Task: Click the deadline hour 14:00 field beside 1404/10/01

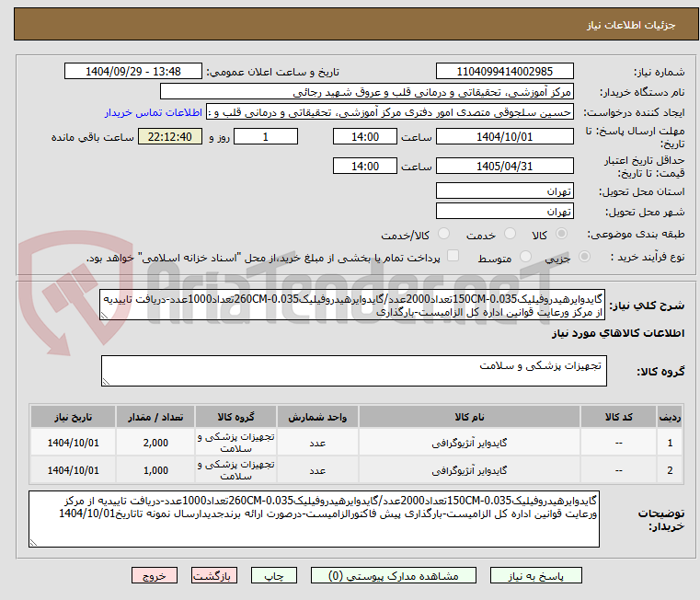Action: coord(365,136)
